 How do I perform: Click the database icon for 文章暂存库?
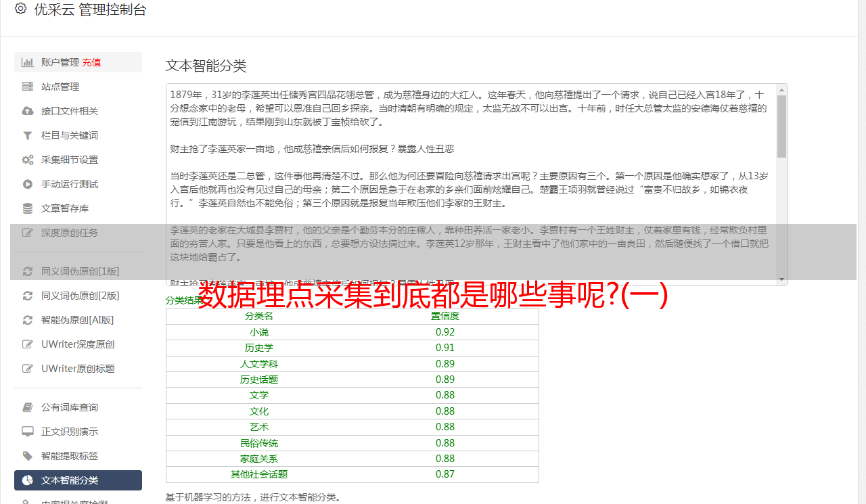pos(28,208)
